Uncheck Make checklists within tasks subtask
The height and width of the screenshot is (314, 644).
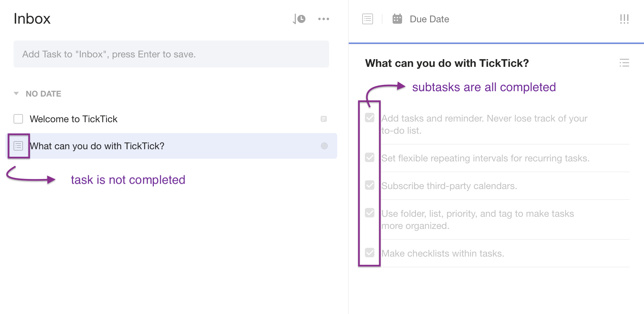[370, 253]
